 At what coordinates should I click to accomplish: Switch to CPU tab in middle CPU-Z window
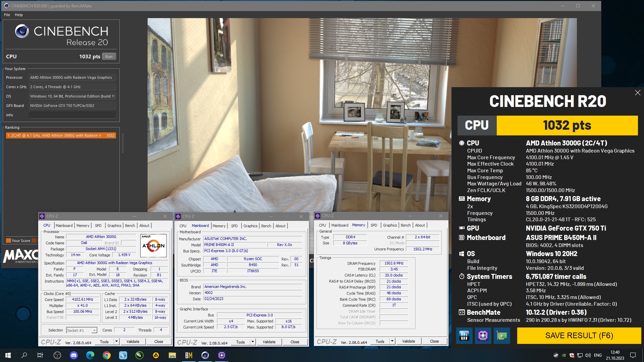pos(183,226)
